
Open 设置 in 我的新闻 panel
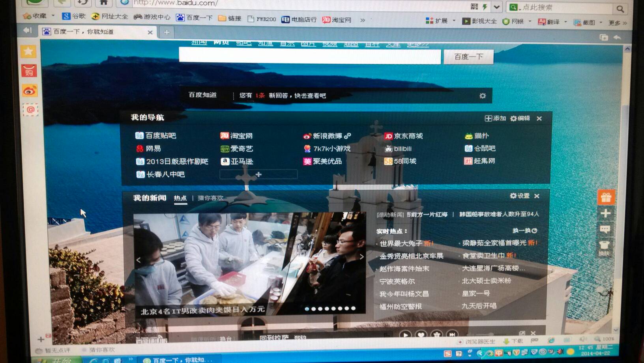[520, 196]
